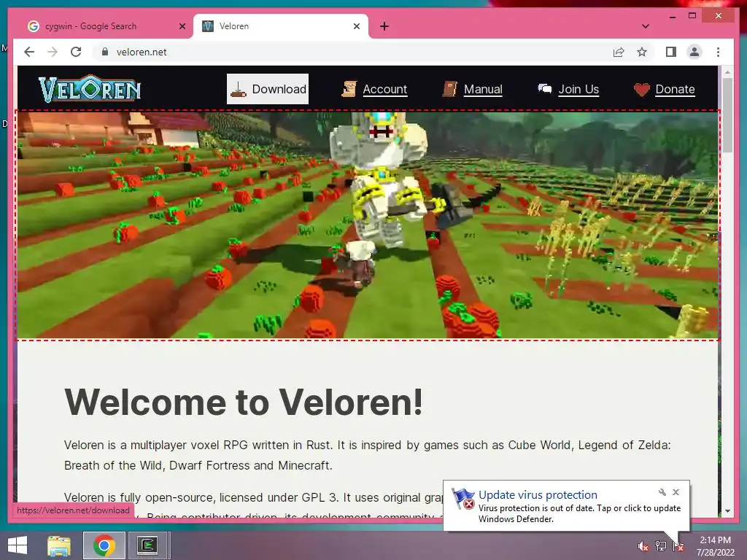Open the Account page link
Screen dimensions: 747x560
point(385,89)
